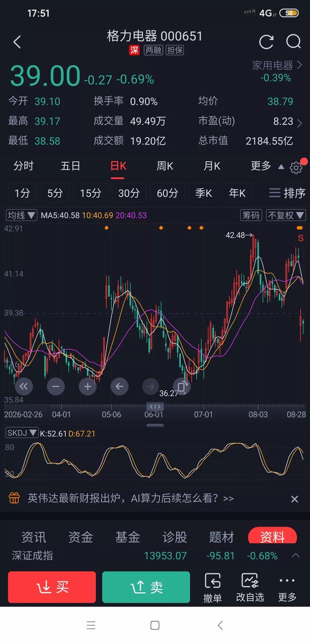
Task: Open the SKDJ indicator dropdown
Action: pos(22,433)
